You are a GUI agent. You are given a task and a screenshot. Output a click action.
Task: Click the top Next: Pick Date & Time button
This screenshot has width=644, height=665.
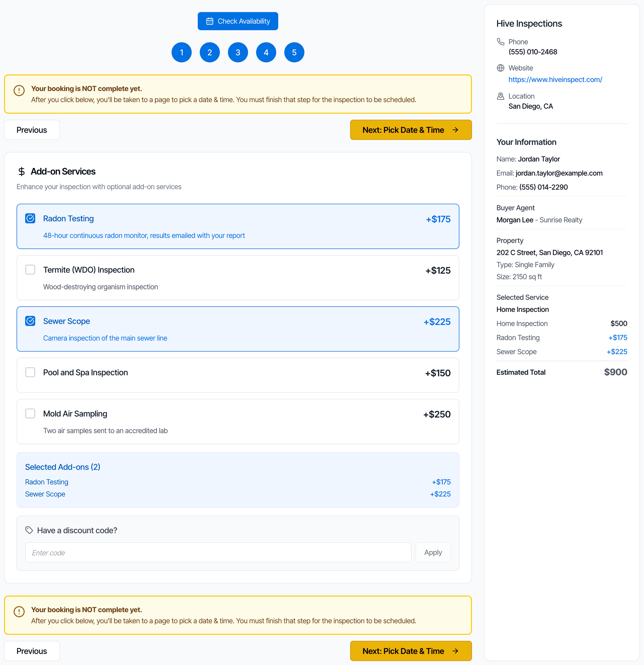[411, 130]
